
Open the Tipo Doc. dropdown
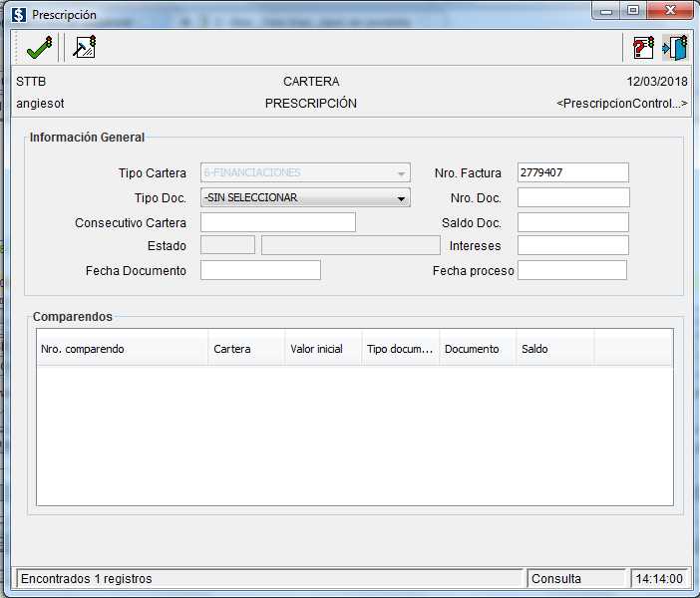click(x=305, y=197)
